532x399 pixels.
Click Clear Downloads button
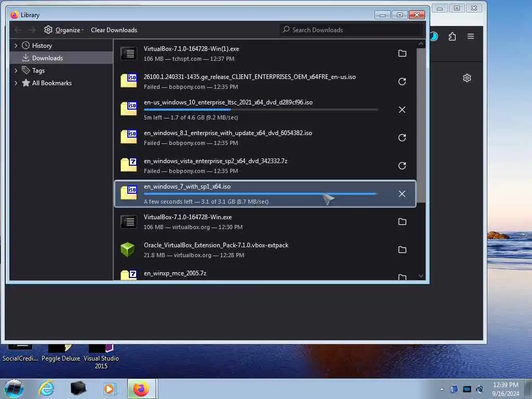pyautogui.click(x=114, y=30)
